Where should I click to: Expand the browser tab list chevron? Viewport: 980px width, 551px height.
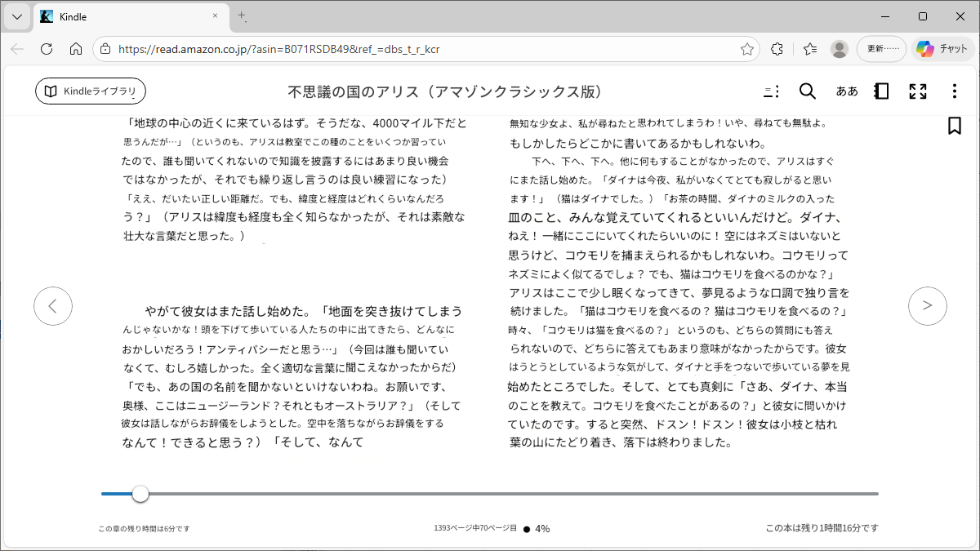point(16,16)
